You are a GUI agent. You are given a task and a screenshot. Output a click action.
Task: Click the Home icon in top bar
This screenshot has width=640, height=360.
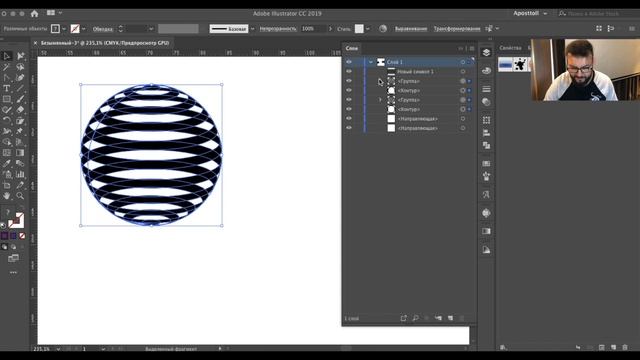(x=34, y=13)
